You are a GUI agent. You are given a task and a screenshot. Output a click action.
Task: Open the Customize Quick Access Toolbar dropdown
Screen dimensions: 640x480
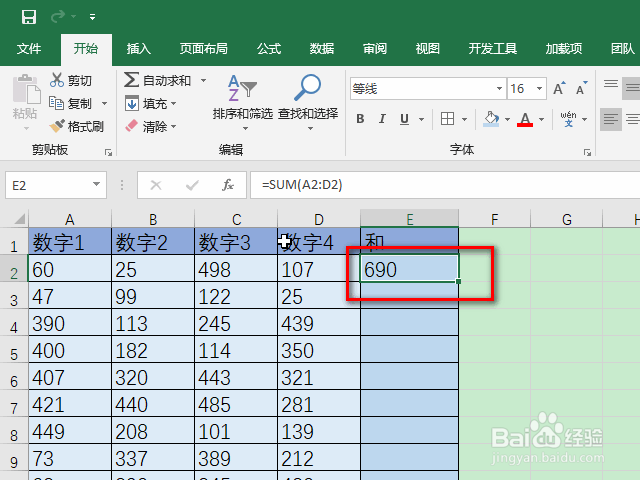[93, 17]
